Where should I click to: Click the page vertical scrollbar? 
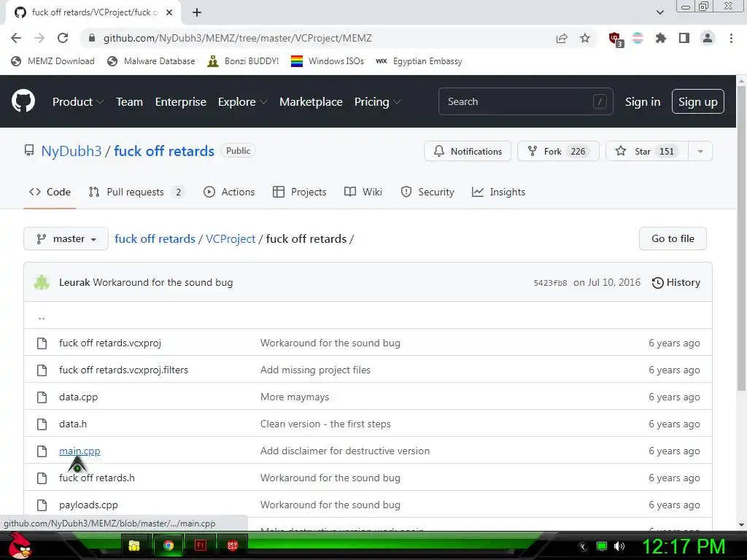[741, 238]
